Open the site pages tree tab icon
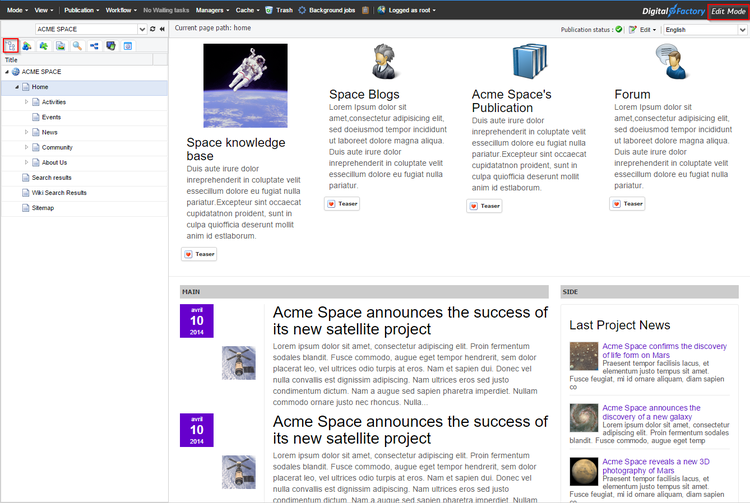The image size is (750, 503). [11, 46]
